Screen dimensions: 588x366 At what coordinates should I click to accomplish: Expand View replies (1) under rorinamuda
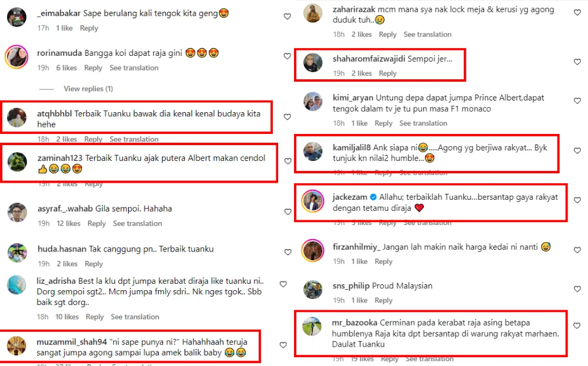pos(88,89)
